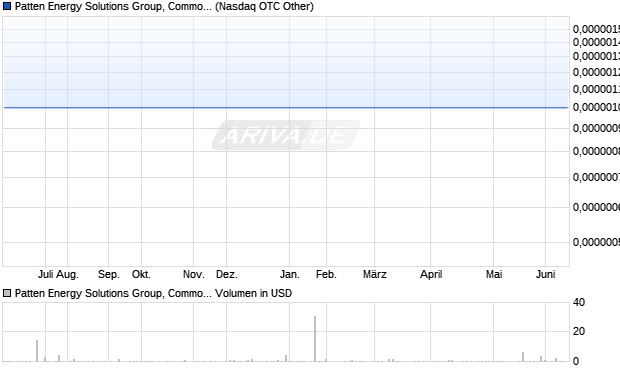Click the 'Nov.' month label
Image resolution: width=620 pixels, height=371 pixels.
[194, 274]
